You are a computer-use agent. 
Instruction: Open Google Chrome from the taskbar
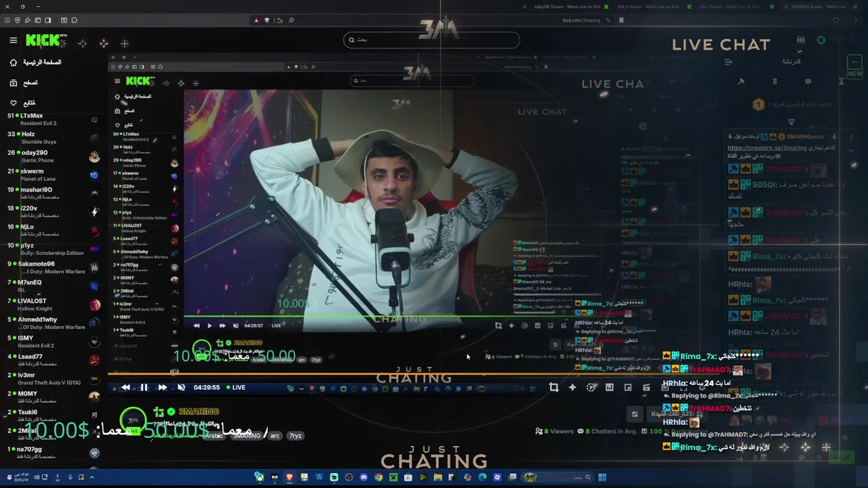pos(378,477)
